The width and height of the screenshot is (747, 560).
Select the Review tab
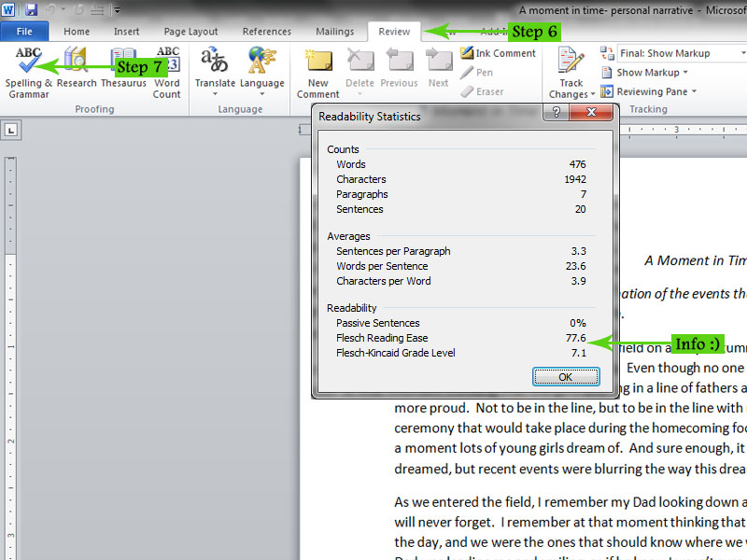click(394, 32)
